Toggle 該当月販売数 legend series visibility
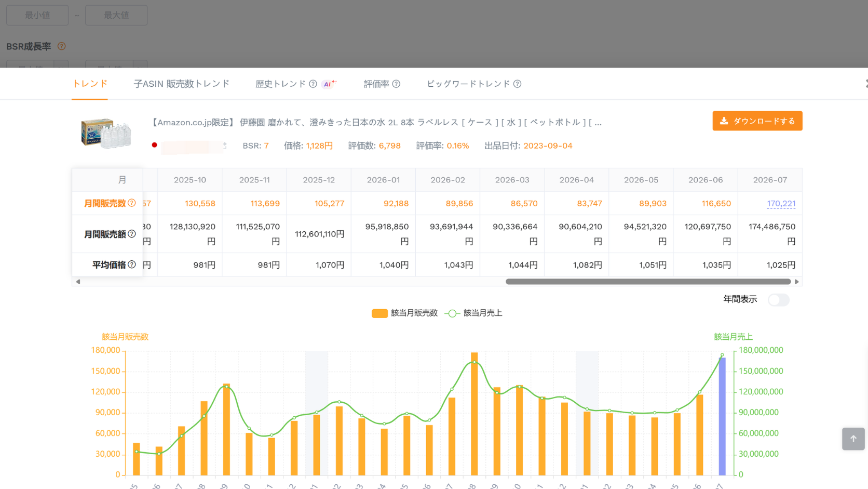This screenshot has height=489, width=868. (405, 313)
